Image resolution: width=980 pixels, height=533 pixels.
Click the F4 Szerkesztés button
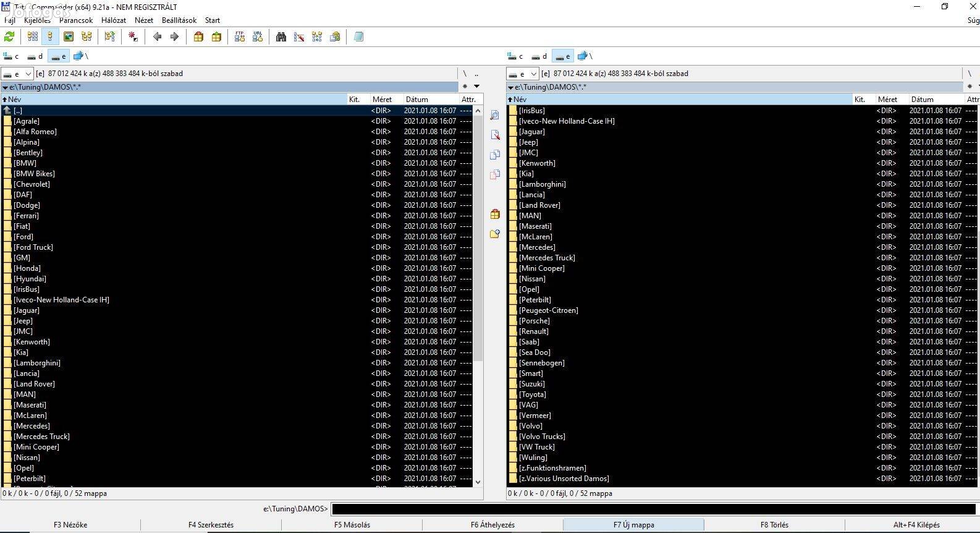tap(211, 525)
